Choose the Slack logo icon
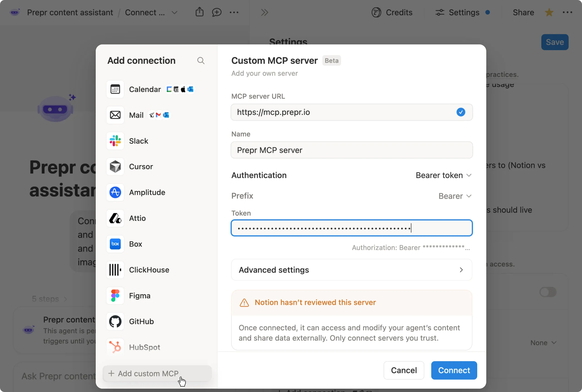The width and height of the screenshot is (582, 392). [115, 141]
